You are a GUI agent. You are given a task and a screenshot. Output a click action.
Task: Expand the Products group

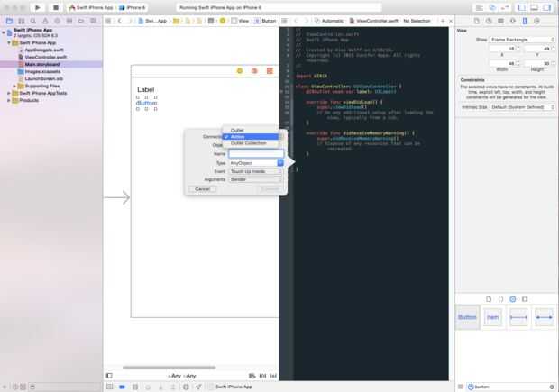[x=9, y=100]
